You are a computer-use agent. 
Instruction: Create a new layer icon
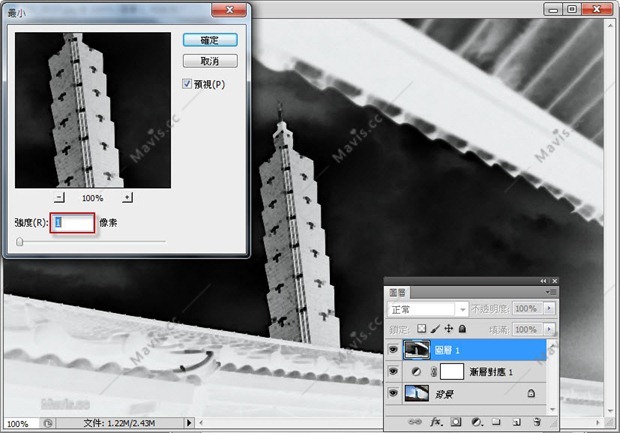(516, 422)
